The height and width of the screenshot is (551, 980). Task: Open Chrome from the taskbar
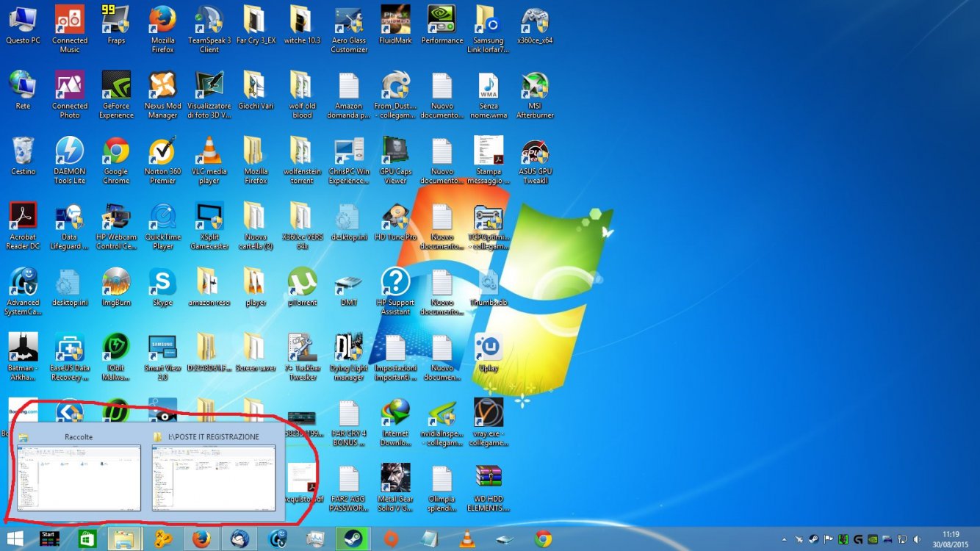coord(543,539)
